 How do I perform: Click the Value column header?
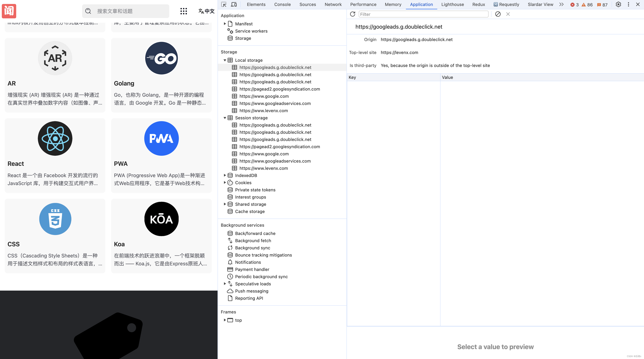click(x=542, y=77)
